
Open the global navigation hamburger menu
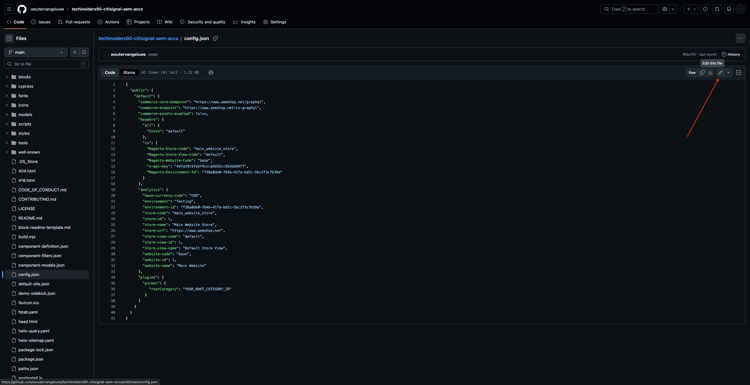point(9,9)
